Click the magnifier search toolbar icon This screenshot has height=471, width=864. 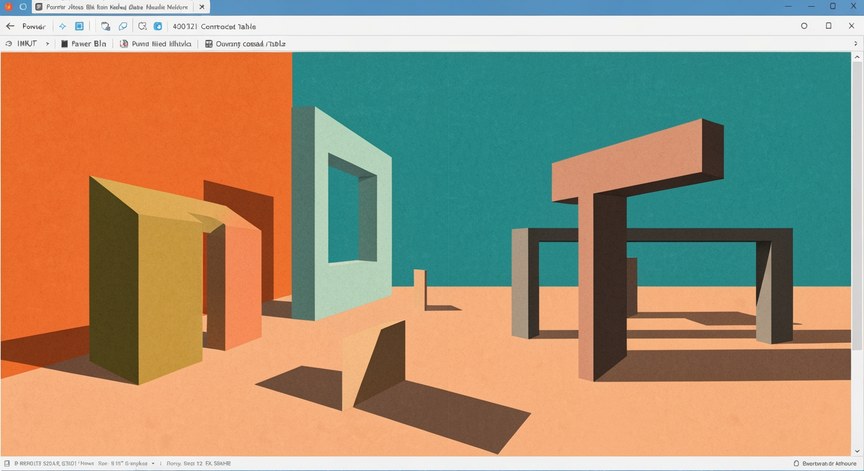click(142, 26)
